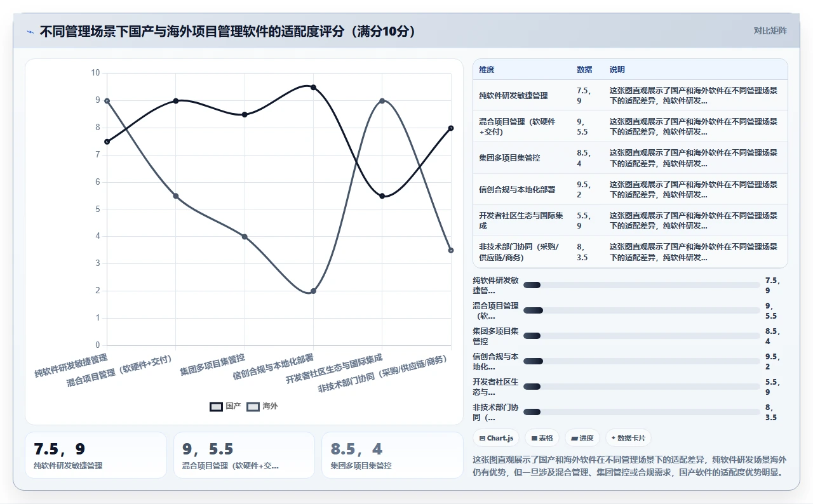Click the 国产 data point at 9.5
Screen dimensions: 813x504
click(313, 87)
